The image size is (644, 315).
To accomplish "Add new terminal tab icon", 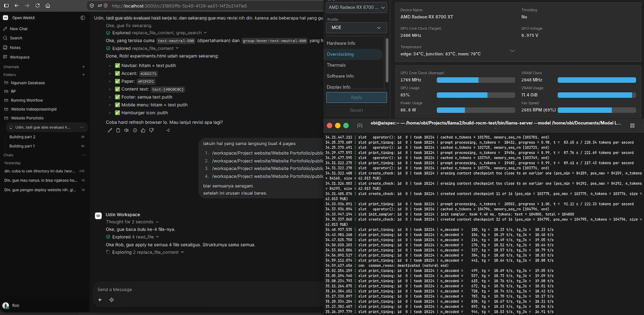I will 360,126.
